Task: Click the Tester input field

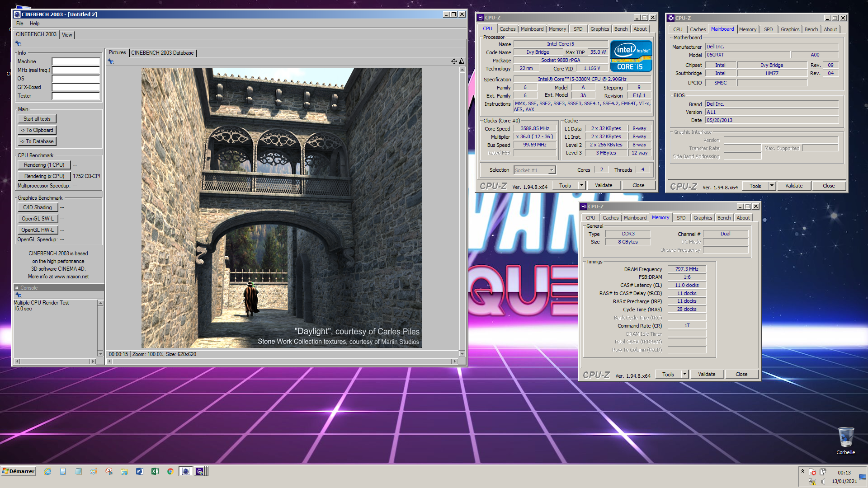Action: (75, 96)
